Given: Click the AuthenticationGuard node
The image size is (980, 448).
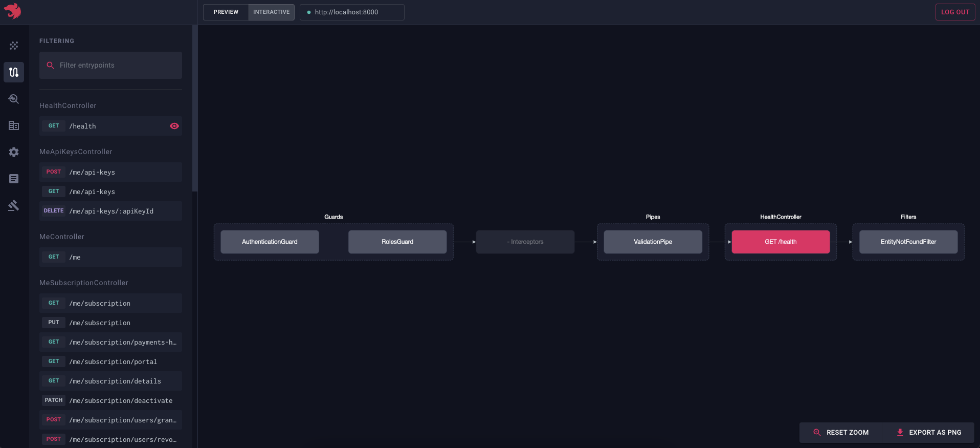Looking at the screenshot, I should tap(270, 242).
